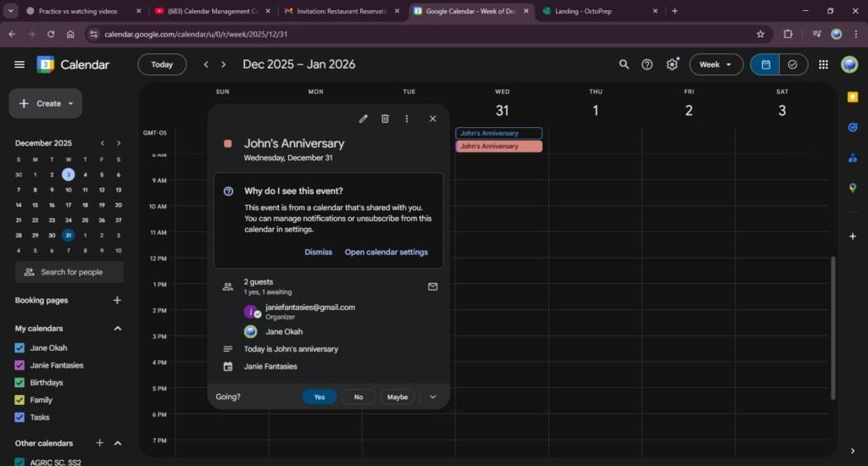This screenshot has width=868, height=466.
Task: Delete event using the trash icon
Action: [x=385, y=119]
